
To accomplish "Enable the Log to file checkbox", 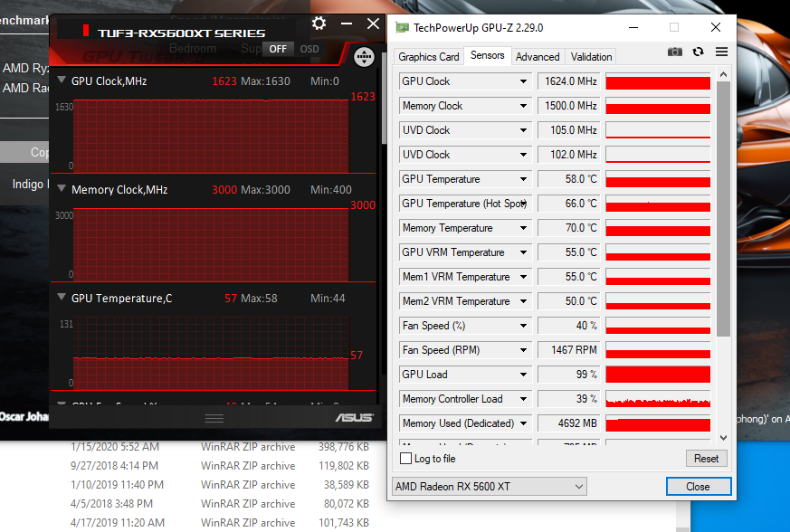I will coord(405,459).
